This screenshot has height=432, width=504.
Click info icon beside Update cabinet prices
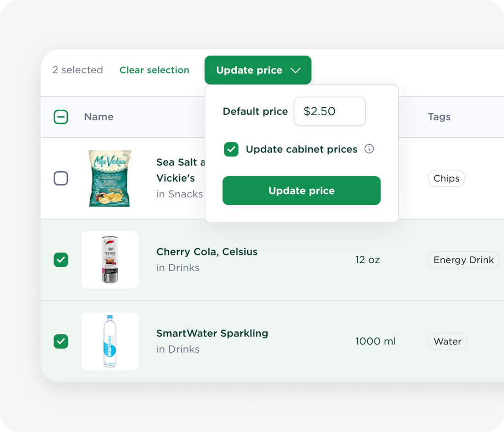(x=369, y=149)
